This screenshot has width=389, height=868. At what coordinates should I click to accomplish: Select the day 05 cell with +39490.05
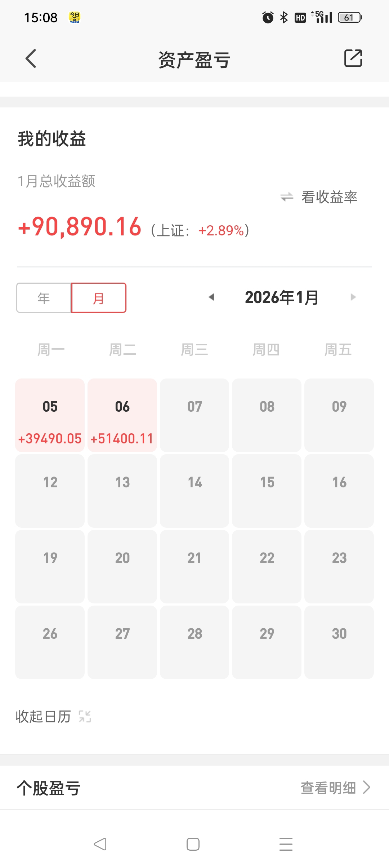(50, 415)
